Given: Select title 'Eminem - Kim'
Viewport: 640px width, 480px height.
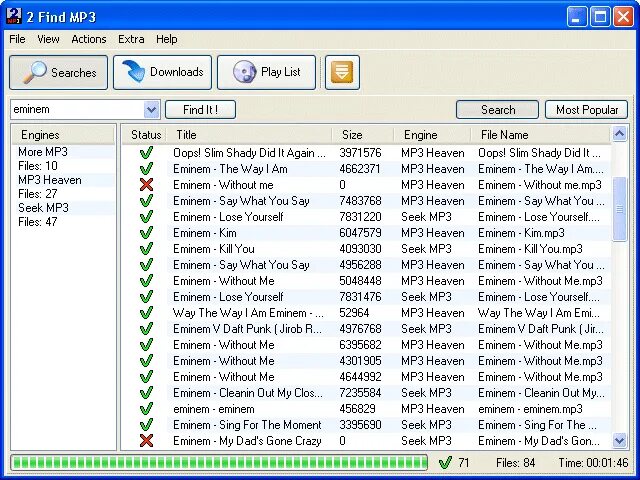Looking at the screenshot, I should point(204,233).
